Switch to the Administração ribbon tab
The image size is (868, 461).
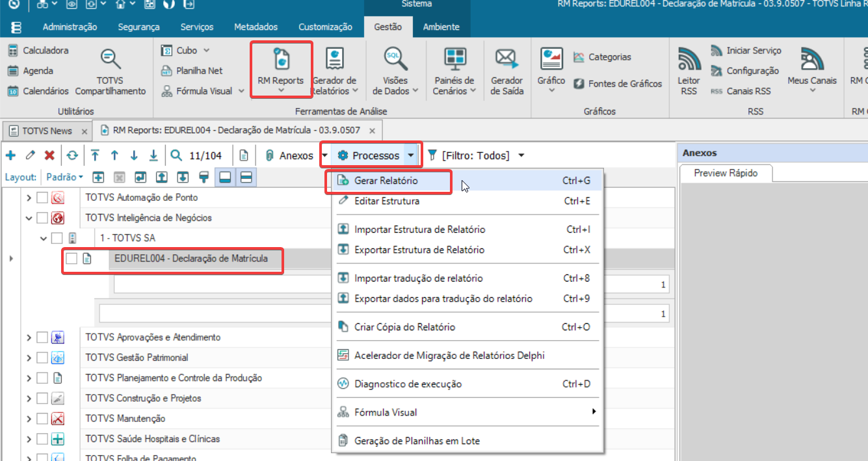pyautogui.click(x=70, y=27)
